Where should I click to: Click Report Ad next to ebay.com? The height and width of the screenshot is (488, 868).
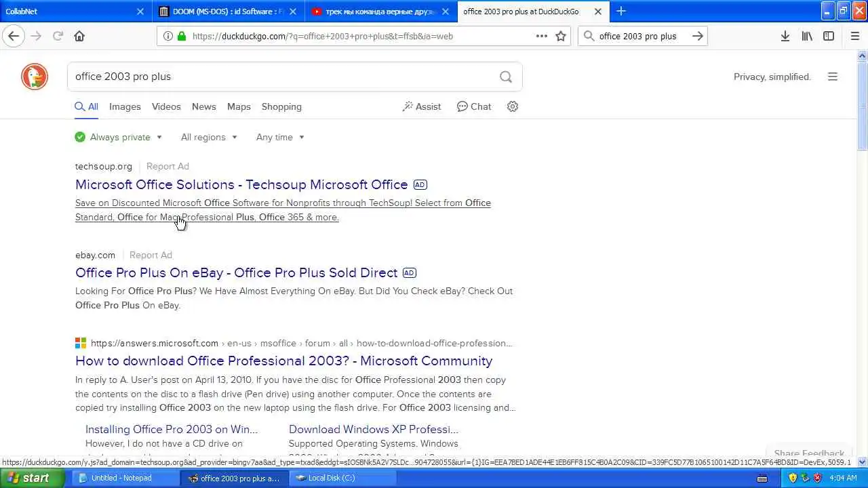click(151, 255)
